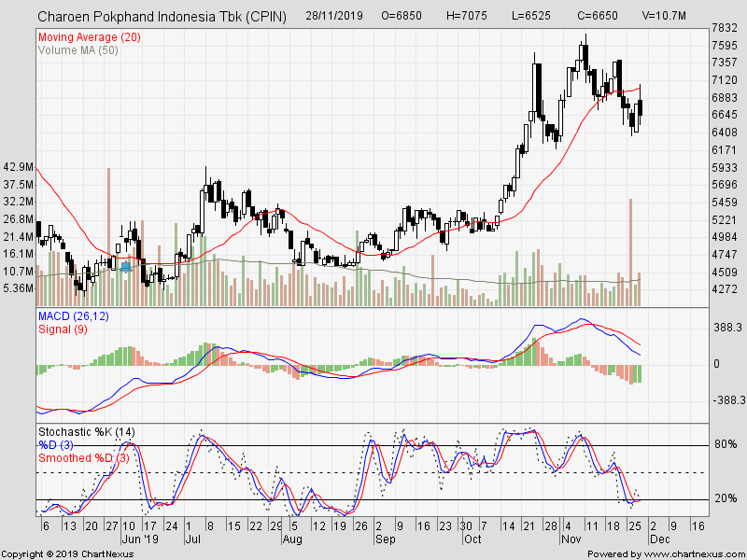The image size is (747, 560).
Task: Click the highest November candlestick peak
Action: coord(585,35)
